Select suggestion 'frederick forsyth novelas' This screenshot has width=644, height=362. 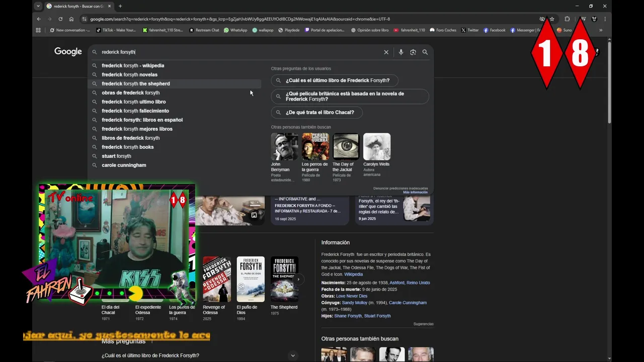pyautogui.click(x=174, y=74)
